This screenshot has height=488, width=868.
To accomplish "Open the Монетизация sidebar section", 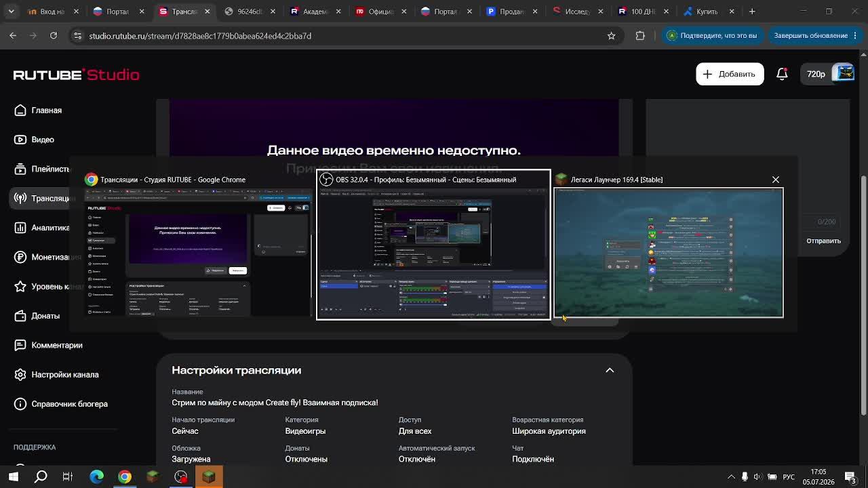I will click(x=47, y=257).
